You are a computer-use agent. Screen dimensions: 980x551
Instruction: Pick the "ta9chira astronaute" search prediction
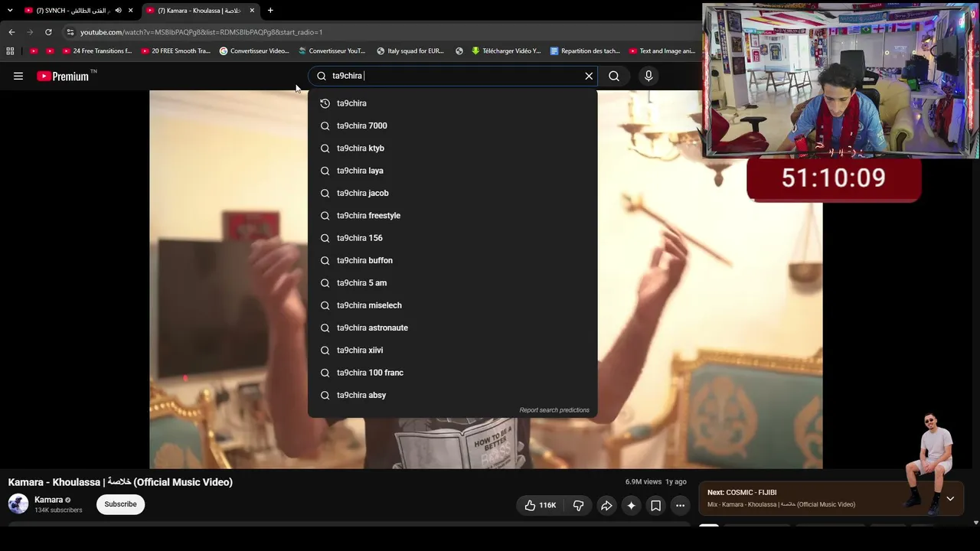452,328
